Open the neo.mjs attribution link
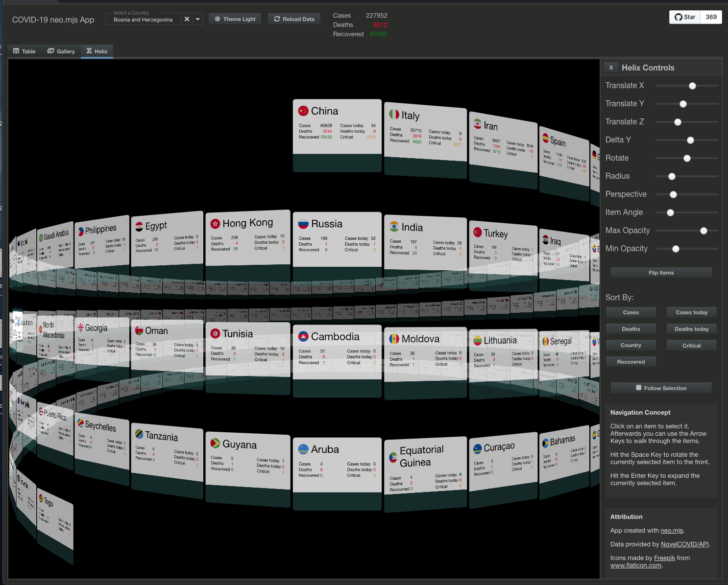728x585 pixels. tap(672, 531)
